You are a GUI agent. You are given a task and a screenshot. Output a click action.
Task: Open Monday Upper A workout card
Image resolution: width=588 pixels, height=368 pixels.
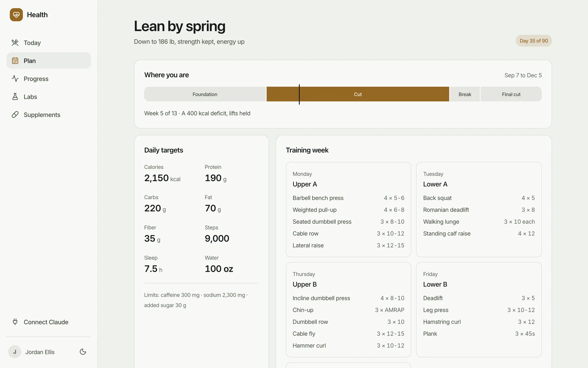click(x=348, y=209)
